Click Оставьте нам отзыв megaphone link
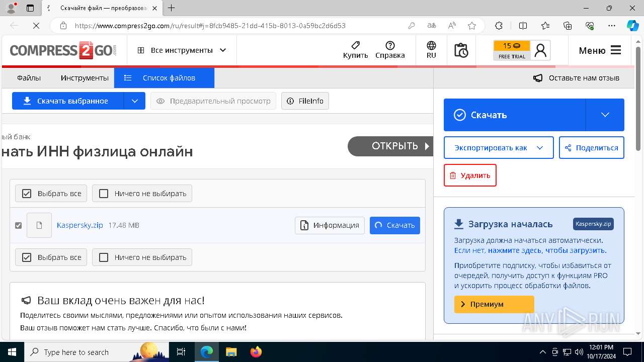 point(576,78)
